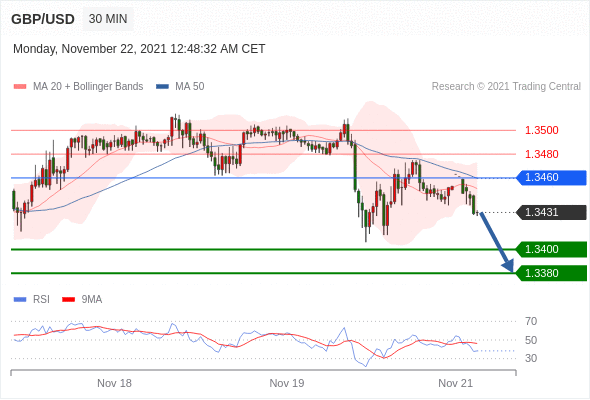Click the Nov 21 date axis label

tap(455, 383)
